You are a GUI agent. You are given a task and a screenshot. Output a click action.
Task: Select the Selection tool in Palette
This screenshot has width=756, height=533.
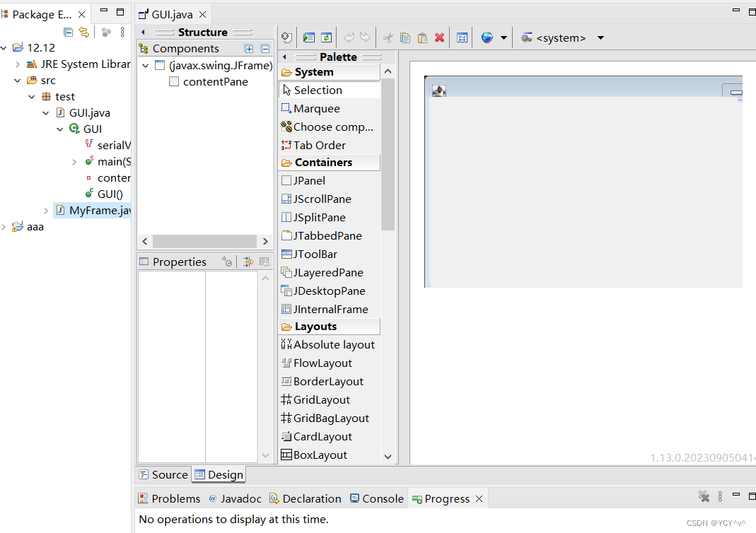pyautogui.click(x=330, y=90)
